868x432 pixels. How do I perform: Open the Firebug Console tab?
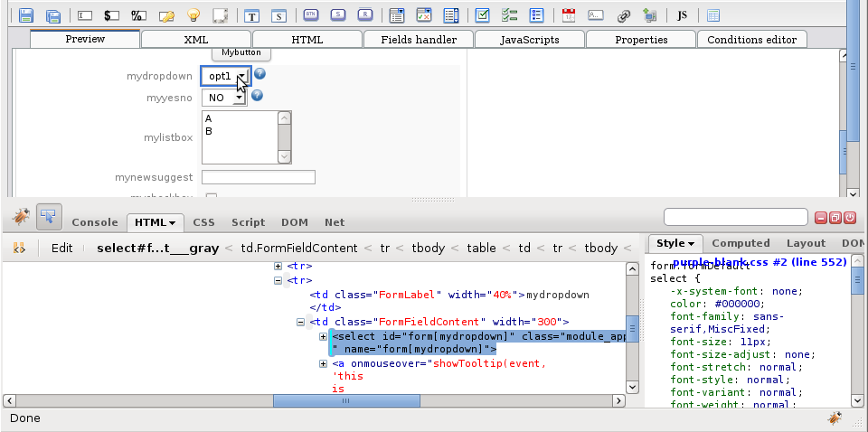(x=95, y=222)
